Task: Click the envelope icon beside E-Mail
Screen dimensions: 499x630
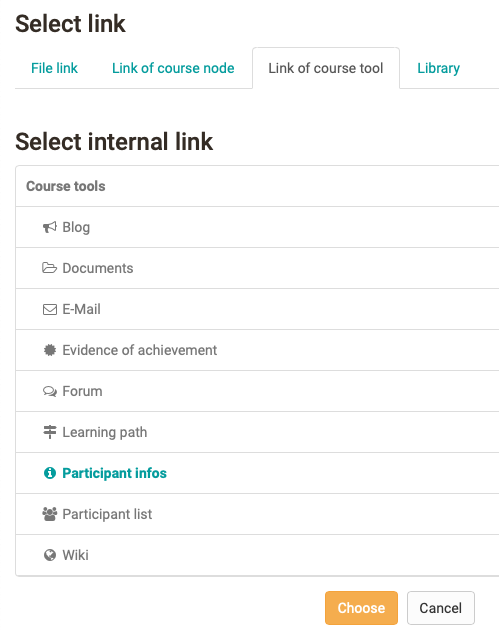Action: [x=50, y=309]
